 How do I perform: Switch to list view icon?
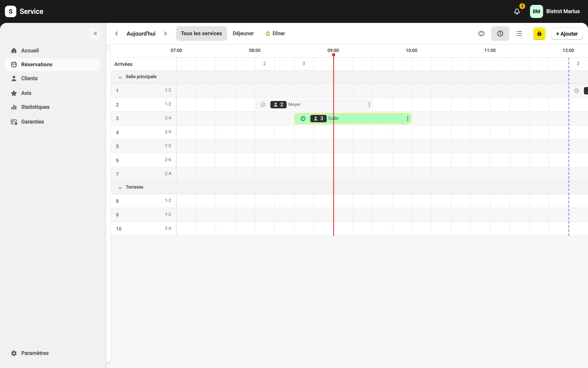click(519, 34)
